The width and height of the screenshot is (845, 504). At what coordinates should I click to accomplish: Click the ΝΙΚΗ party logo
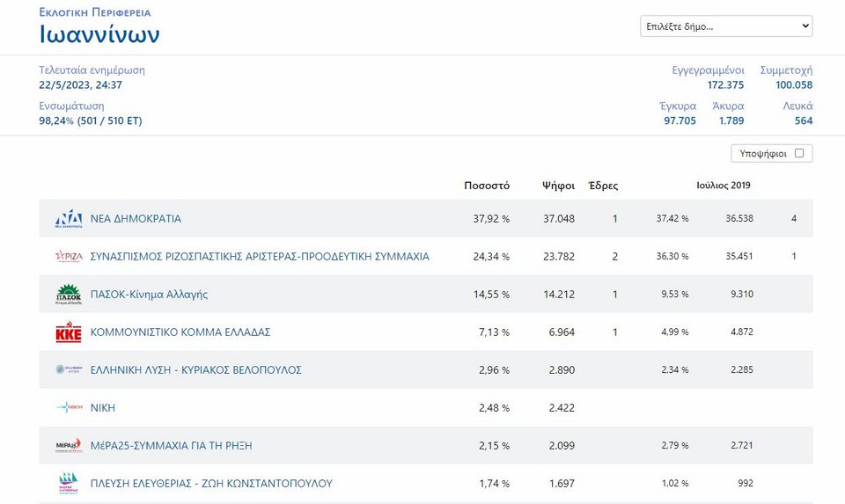69,408
